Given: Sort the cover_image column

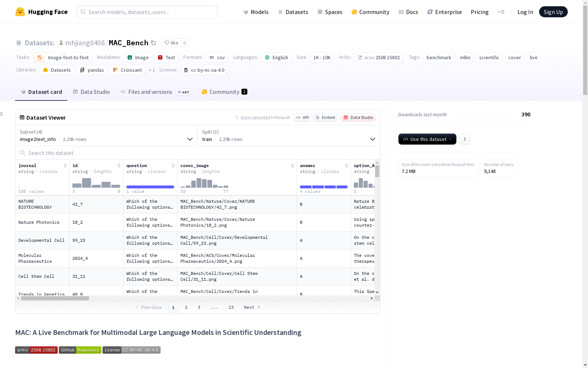Looking at the screenshot, I should [x=293, y=166].
